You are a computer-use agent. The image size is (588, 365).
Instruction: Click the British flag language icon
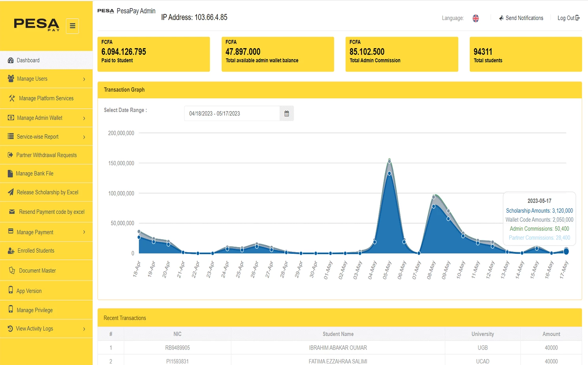475,18
